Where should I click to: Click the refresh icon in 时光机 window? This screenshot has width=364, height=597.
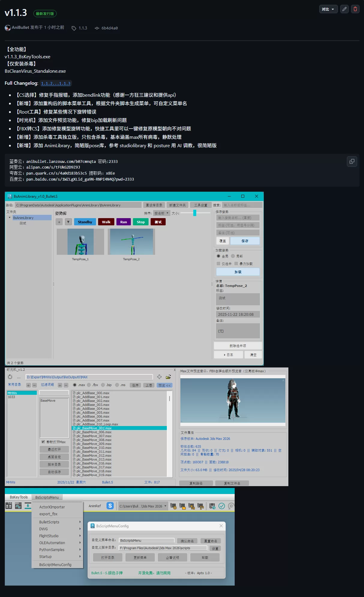10,377
